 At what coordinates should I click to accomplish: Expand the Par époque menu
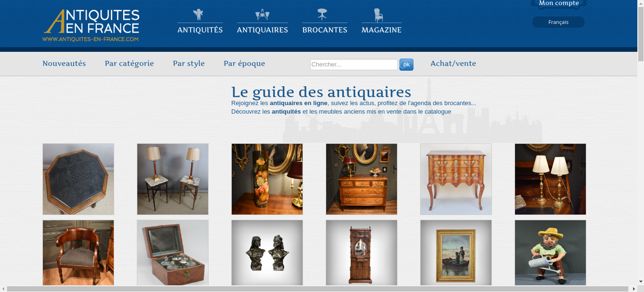click(x=244, y=64)
